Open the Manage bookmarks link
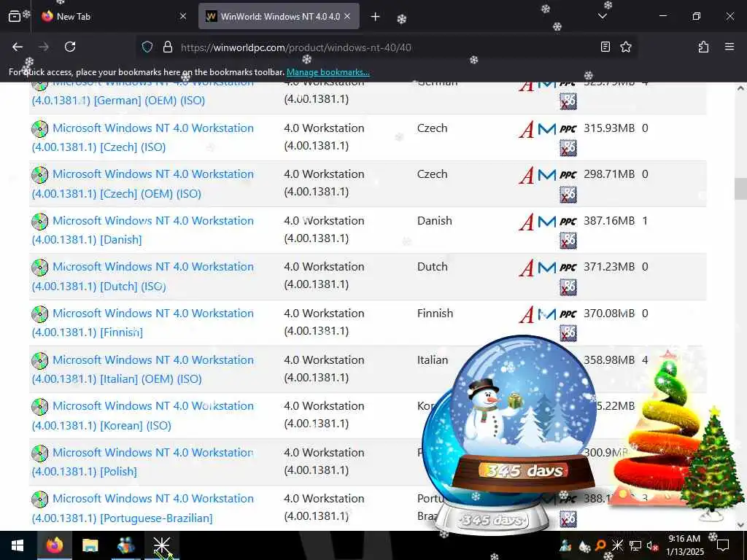This screenshot has width=747, height=560. point(328,72)
